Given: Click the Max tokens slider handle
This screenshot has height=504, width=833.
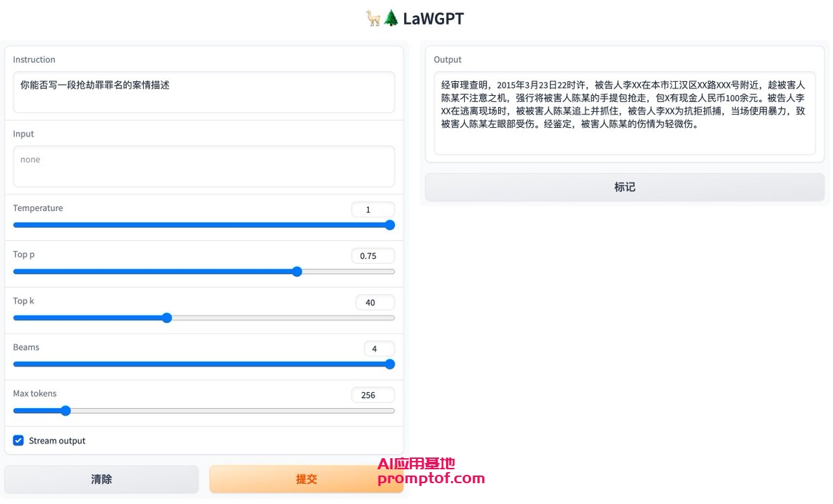Looking at the screenshot, I should pyautogui.click(x=66, y=410).
